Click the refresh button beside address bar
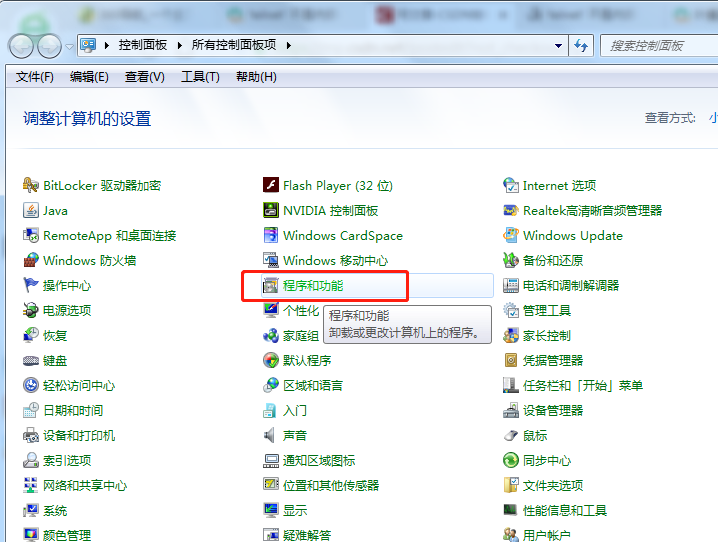 pyautogui.click(x=581, y=45)
